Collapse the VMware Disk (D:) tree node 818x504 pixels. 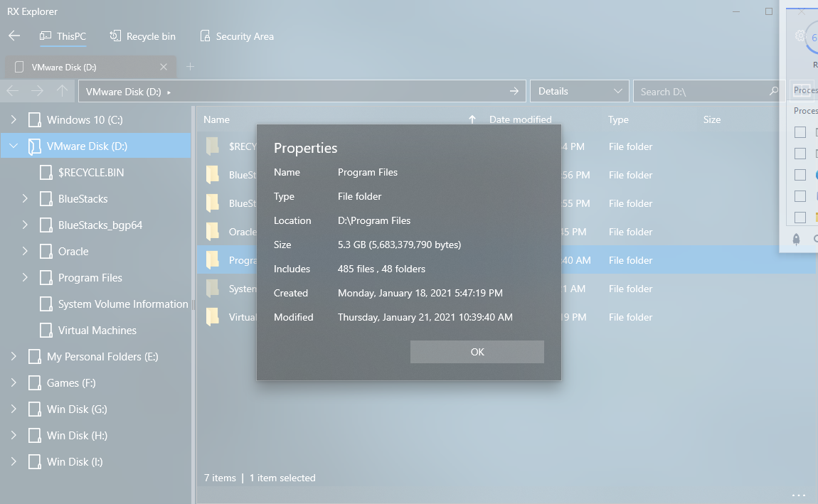(14, 146)
